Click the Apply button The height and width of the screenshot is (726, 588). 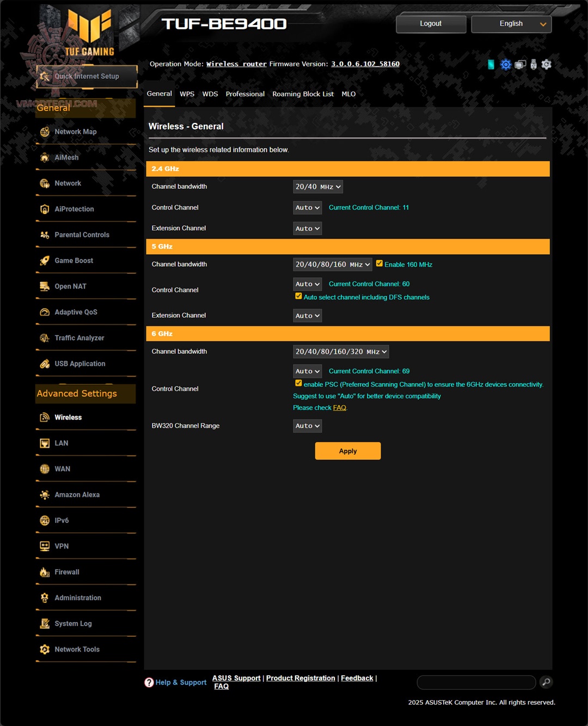coord(348,451)
